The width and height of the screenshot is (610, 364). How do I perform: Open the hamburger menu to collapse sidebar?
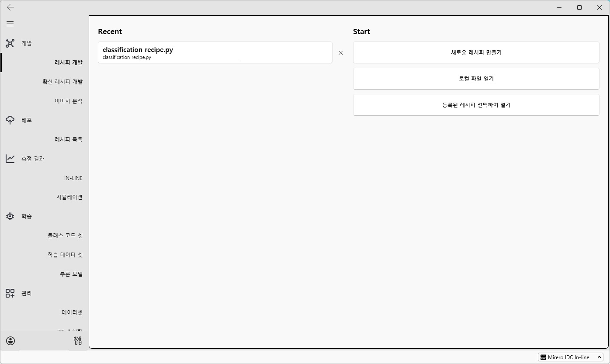tap(10, 24)
